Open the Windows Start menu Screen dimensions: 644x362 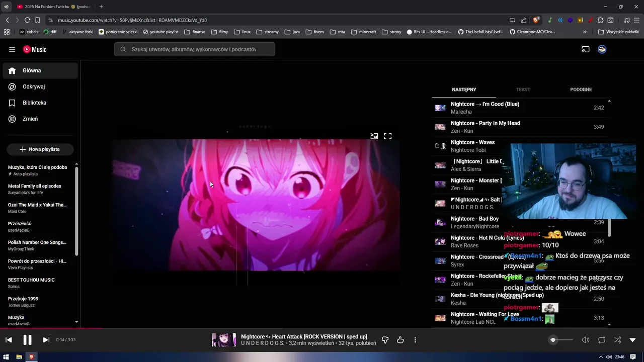(x=7, y=357)
